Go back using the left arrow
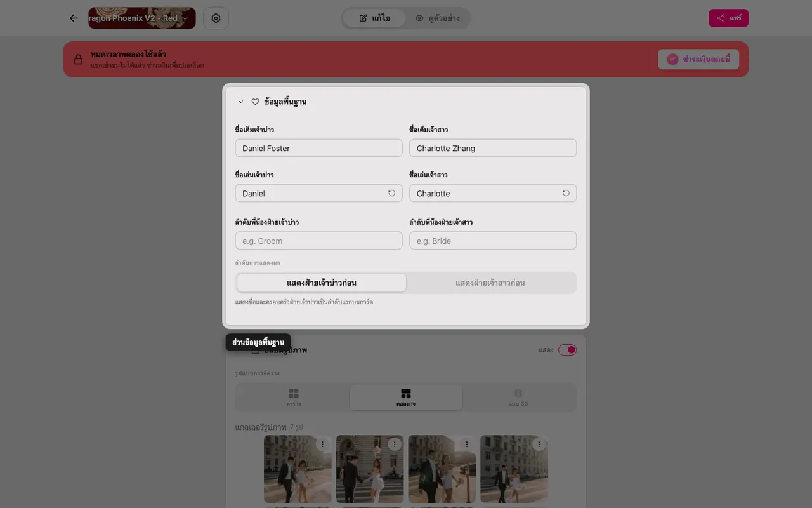 pos(74,18)
